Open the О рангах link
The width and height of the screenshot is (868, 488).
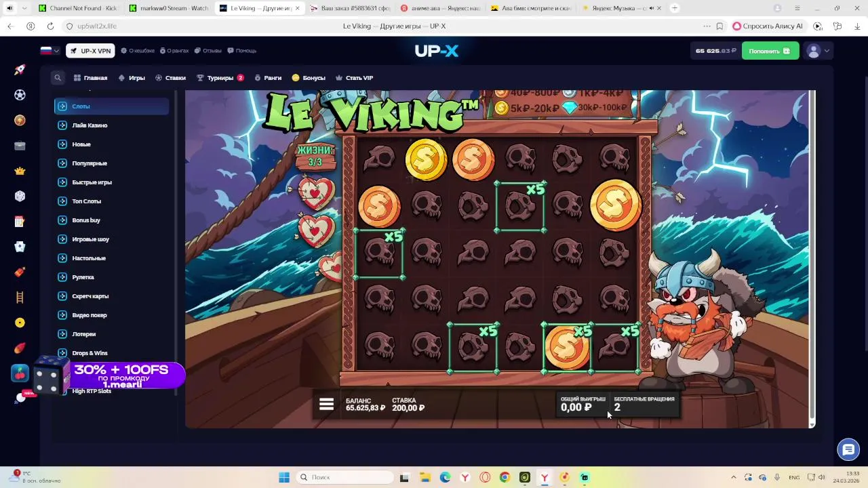pos(174,51)
